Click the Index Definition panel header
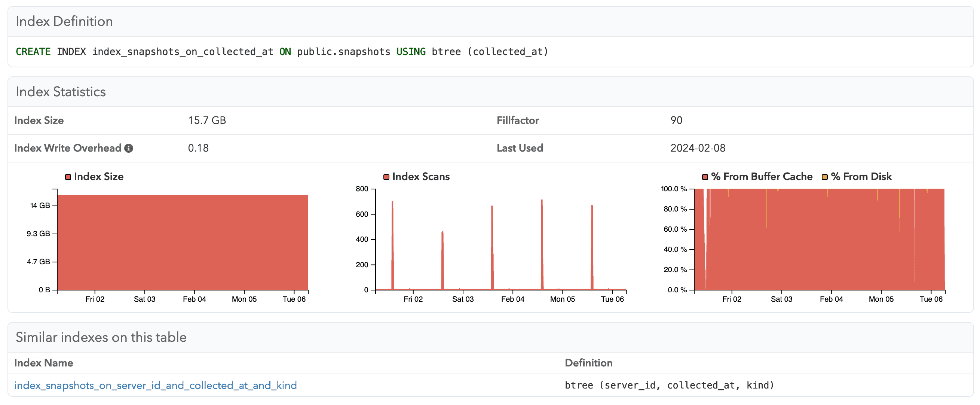 pyautogui.click(x=64, y=21)
